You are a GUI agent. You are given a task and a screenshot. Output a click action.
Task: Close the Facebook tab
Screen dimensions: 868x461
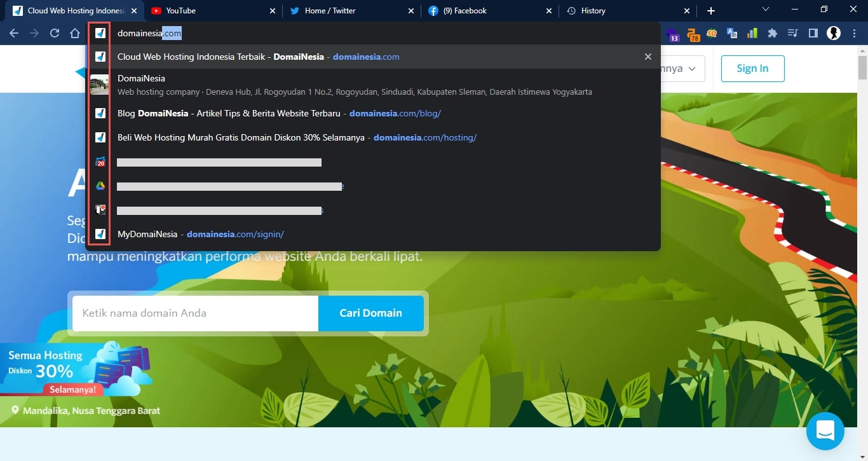pyautogui.click(x=550, y=11)
